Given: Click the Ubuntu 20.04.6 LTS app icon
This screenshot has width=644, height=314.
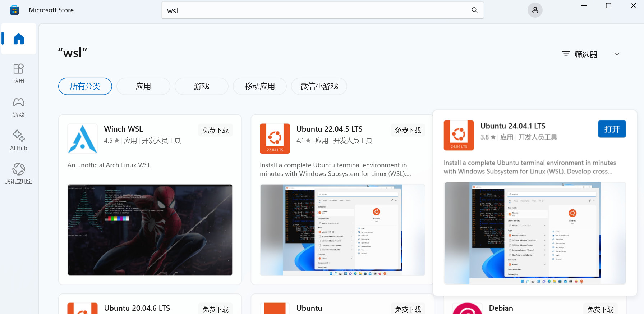Looking at the screenshot, I should click(83, 309).
